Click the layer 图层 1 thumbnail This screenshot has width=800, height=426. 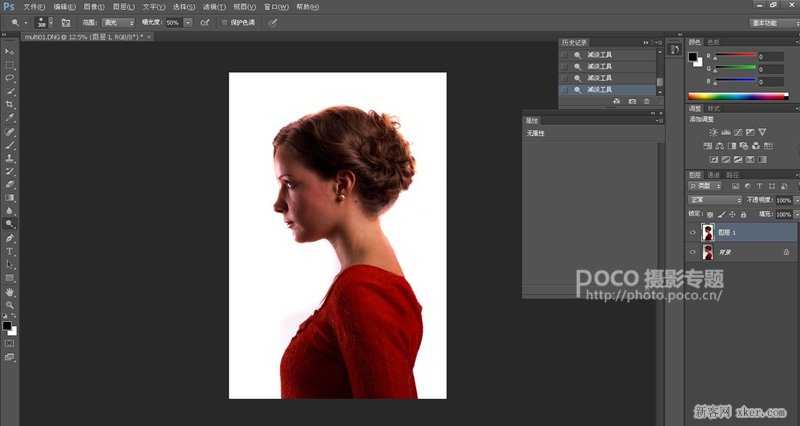click(708, 232)
